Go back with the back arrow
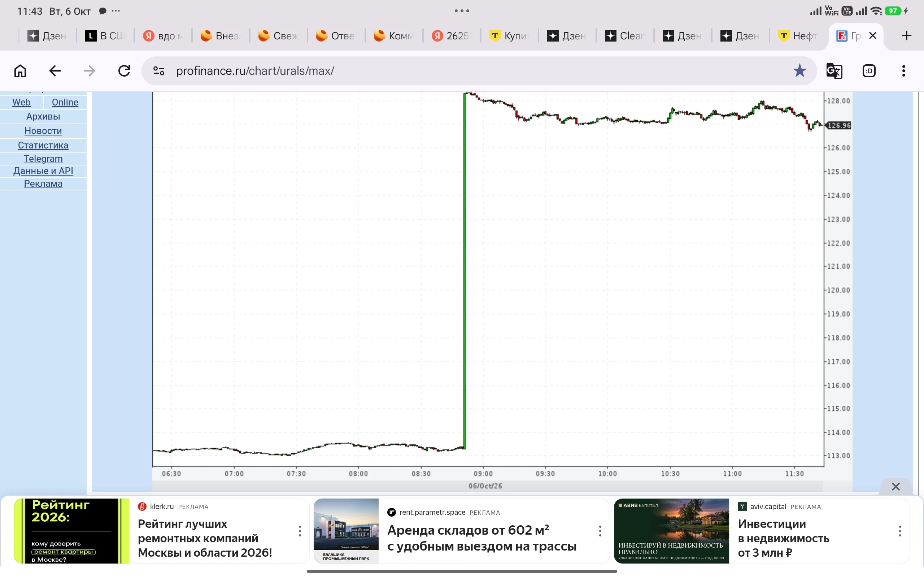 55,71
